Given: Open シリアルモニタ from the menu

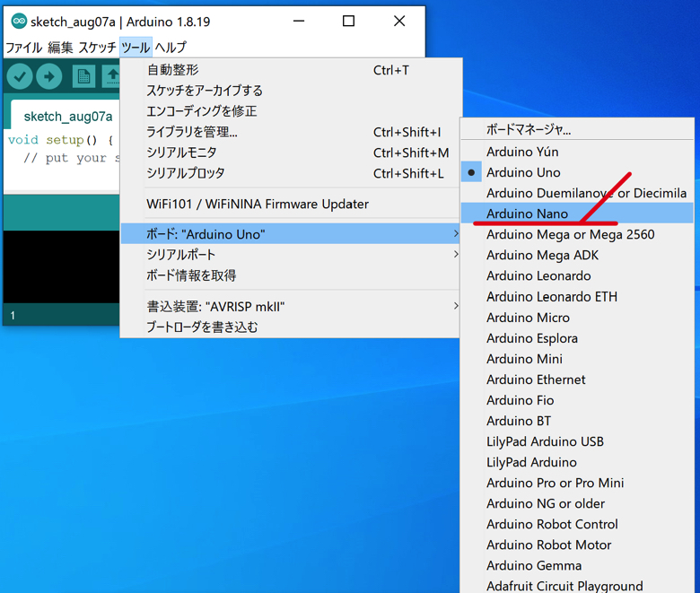Looking at the screenshot, I should click(290, 153).
